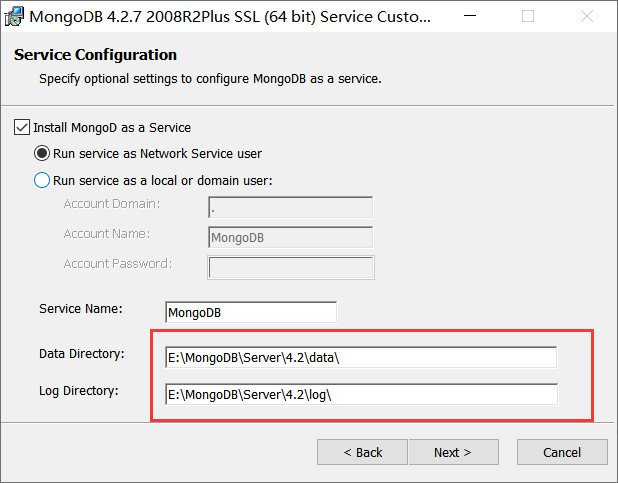Click the Log Directory label
The width and height of the screenshot is (618, 483).
(79, 391)
